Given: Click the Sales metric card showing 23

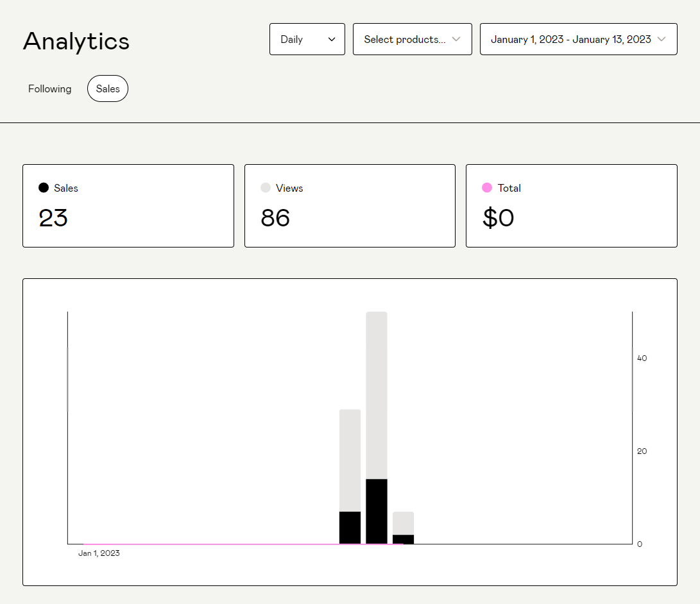Looking at the screenshot, I should click(128, 205).
